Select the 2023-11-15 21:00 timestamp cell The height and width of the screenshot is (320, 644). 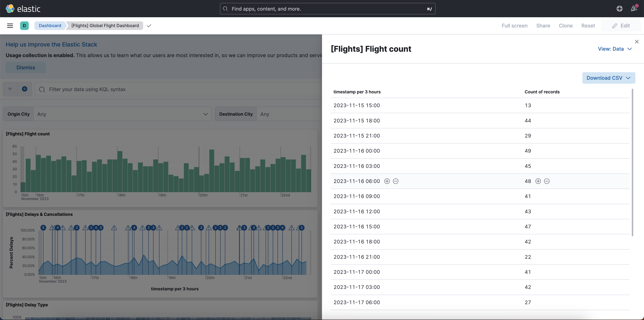357,136
